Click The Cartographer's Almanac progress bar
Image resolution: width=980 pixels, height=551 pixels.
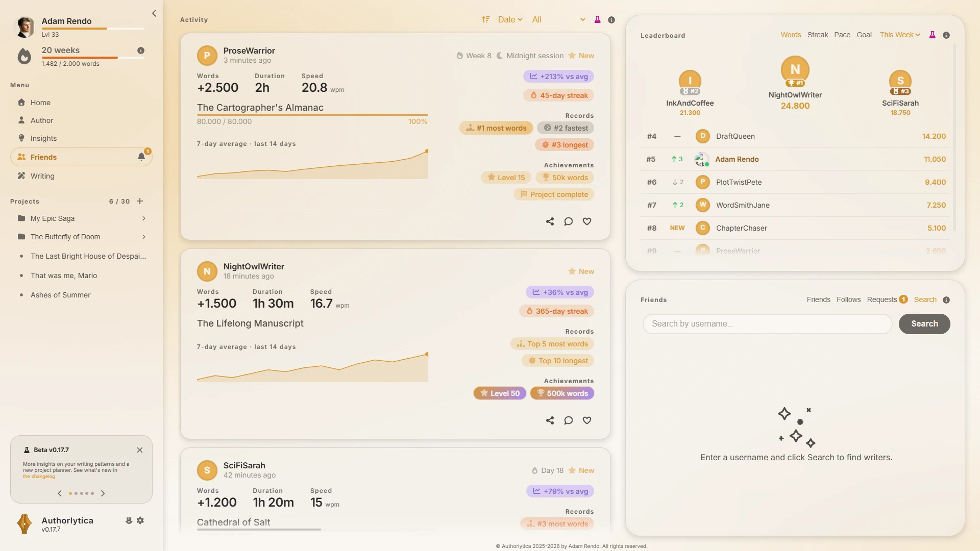312,115
